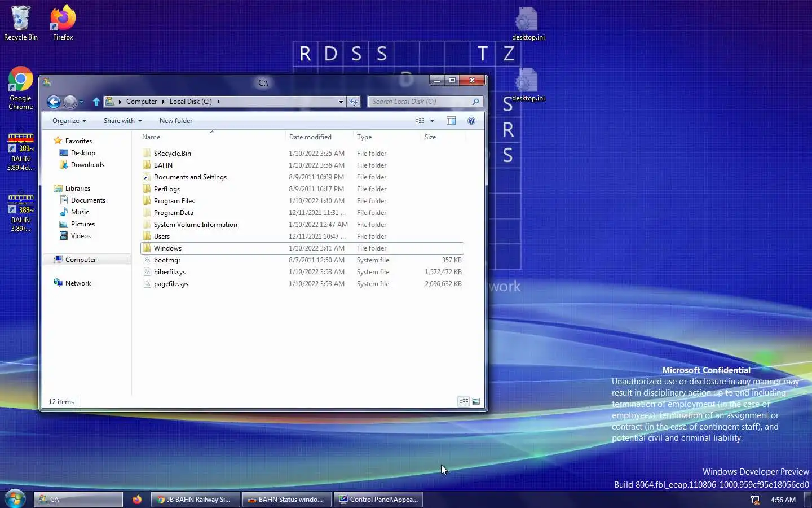Go up one folder level
This screenshot has width=812, height=508.
(96, 102)
